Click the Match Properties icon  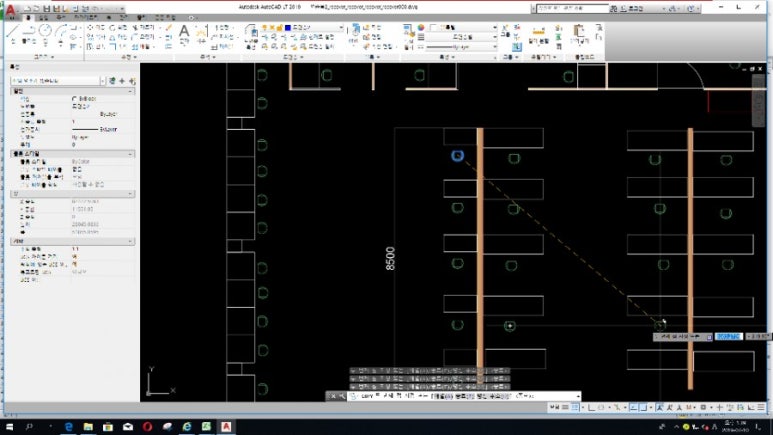(408, 30)
